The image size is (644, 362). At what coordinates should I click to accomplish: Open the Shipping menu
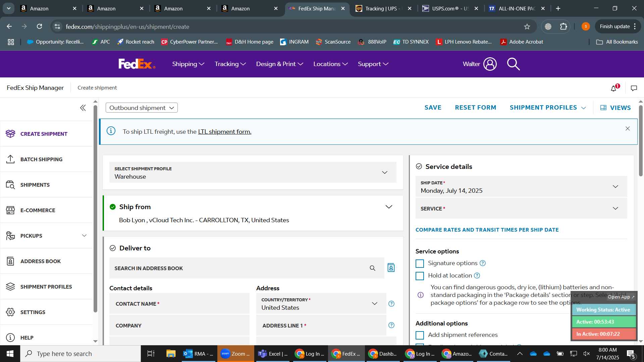[188, 64]
